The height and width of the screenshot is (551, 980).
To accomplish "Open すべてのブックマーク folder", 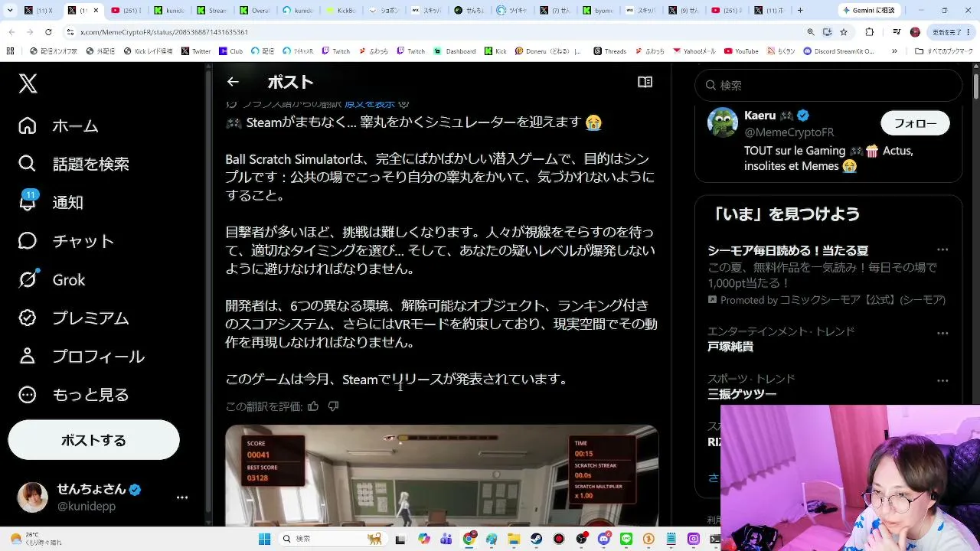I will click(x=943, y=51).
